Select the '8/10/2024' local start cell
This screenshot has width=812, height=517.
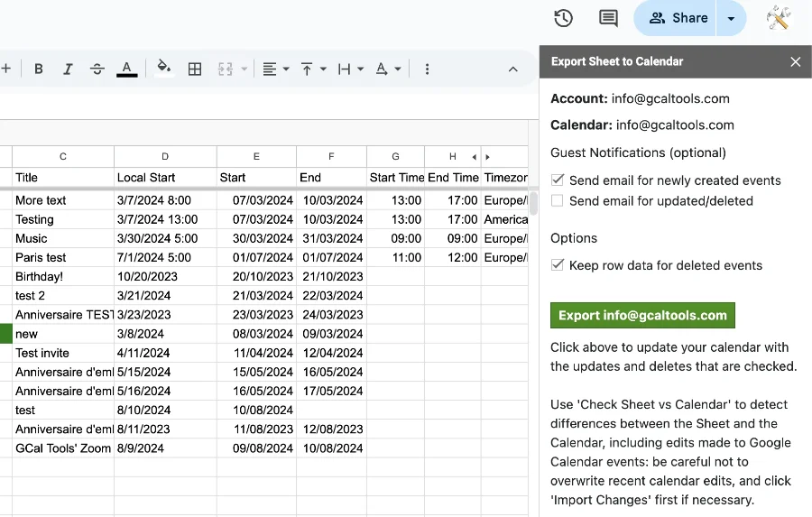pos(165,411)
